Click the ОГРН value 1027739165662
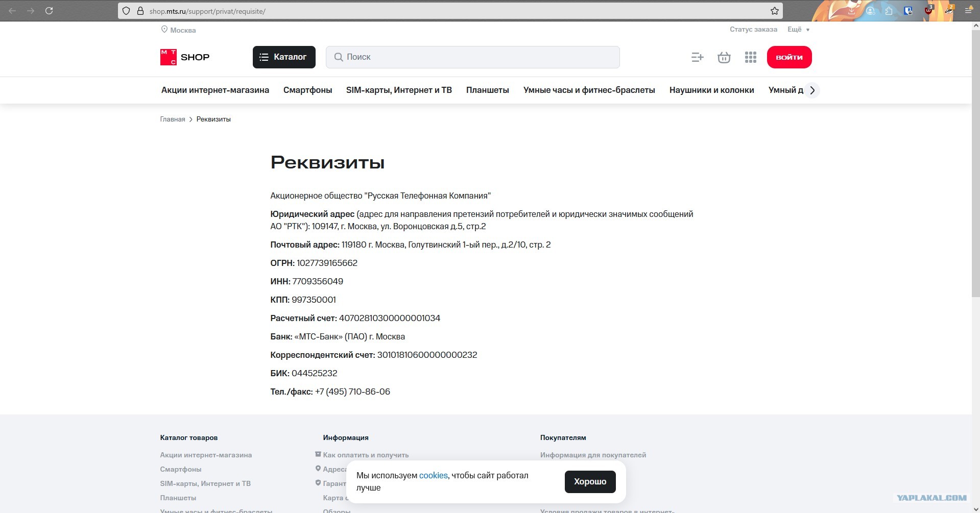The height and width of the screenshot is (513, 980). point(327,263)
